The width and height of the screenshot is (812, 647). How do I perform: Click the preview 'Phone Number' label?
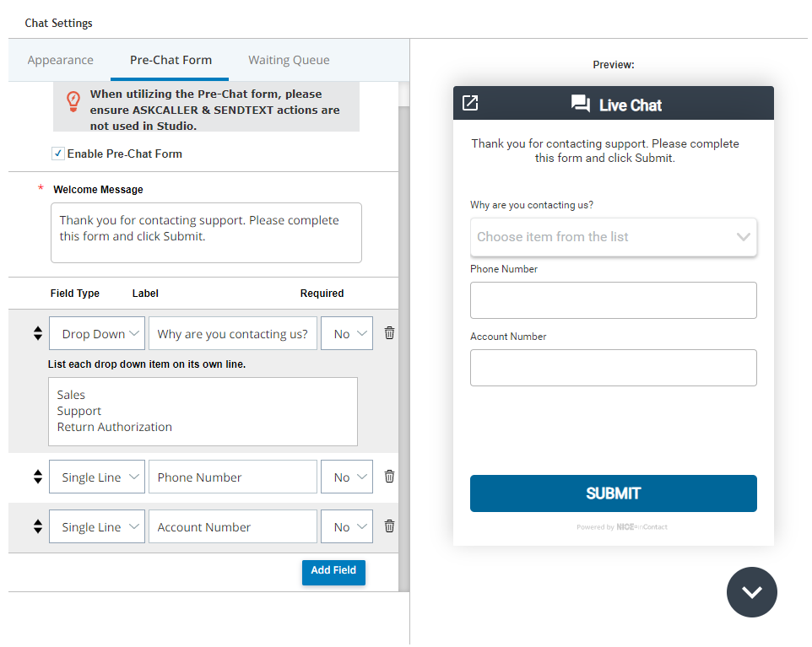tap(503, 268)
